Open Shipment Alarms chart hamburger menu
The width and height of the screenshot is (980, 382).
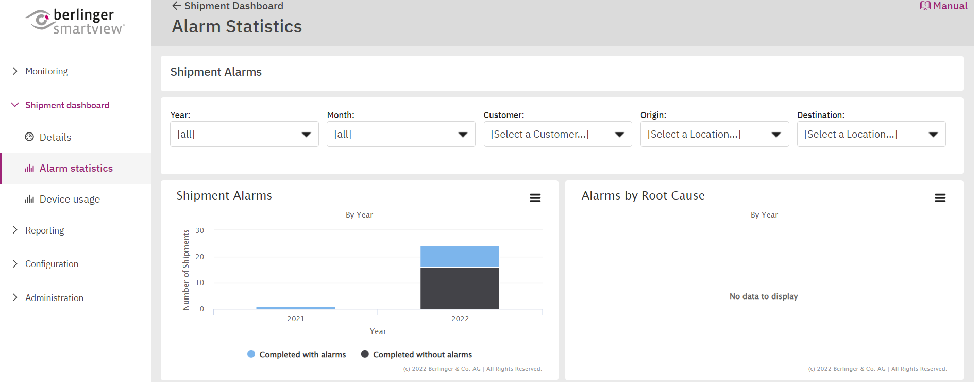[x=535, y=198]
